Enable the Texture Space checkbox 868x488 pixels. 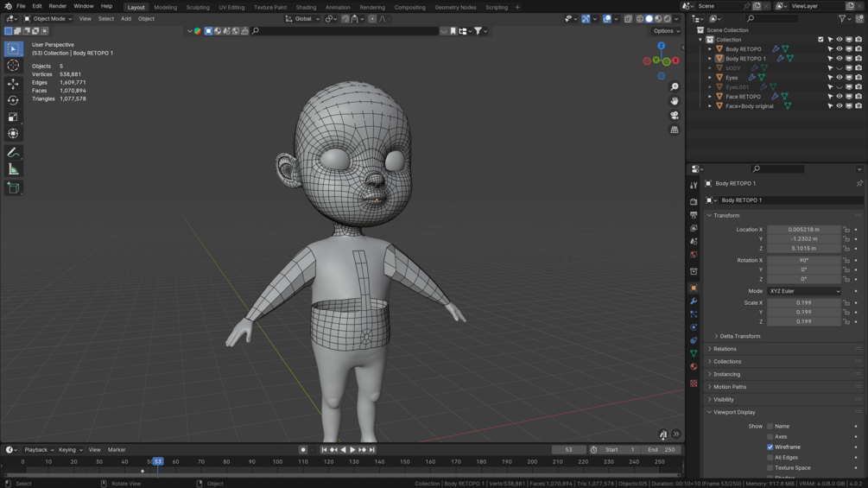pyautogui.click(x=770, y=468)
